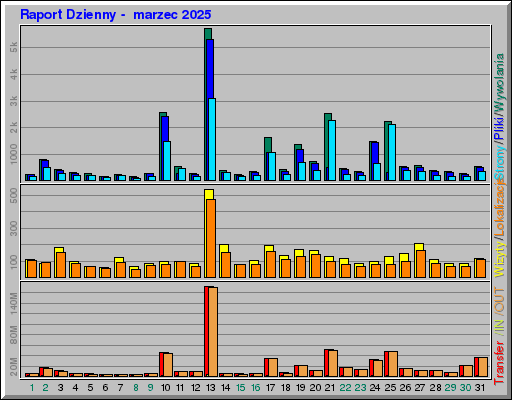Click day label 19 on the x-axis
Image resolution: width=512 pixels, height=400 pixels.
300,388
